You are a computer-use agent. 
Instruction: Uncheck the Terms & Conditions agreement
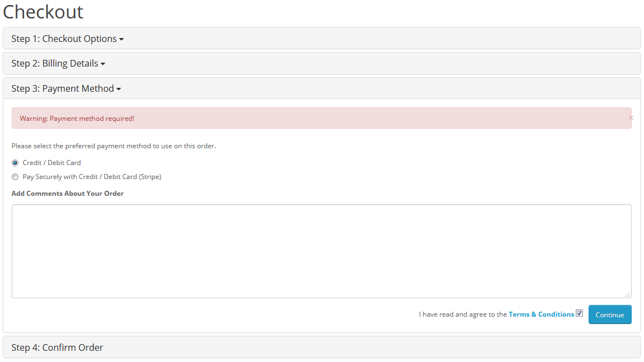(579, 313)
